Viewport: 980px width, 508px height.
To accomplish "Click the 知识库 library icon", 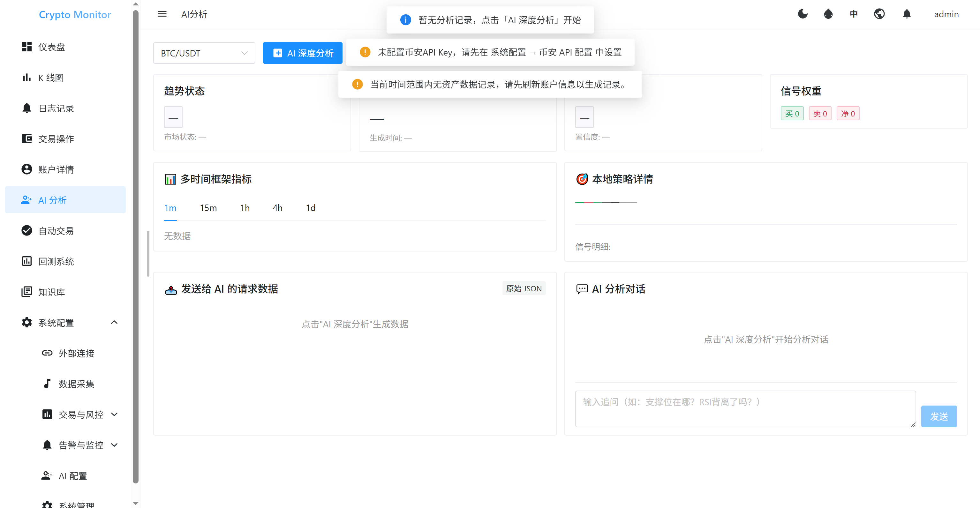I will [26, 292].
